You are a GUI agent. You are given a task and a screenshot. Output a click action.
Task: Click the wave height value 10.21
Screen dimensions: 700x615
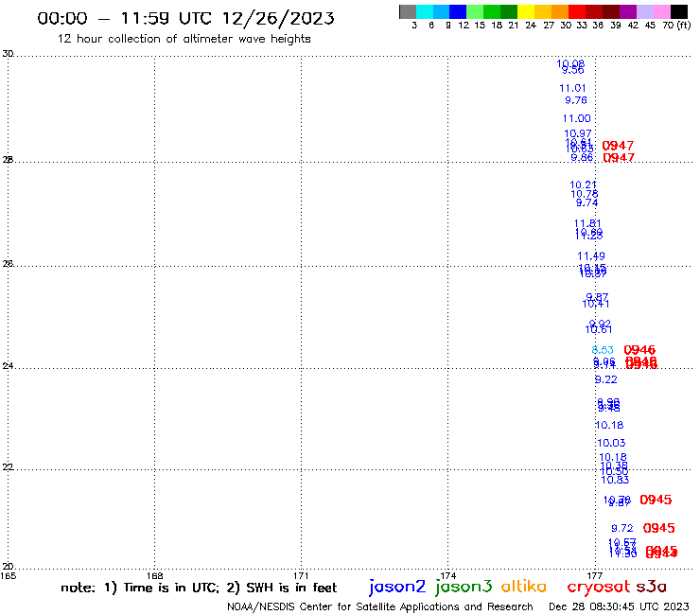583,184
